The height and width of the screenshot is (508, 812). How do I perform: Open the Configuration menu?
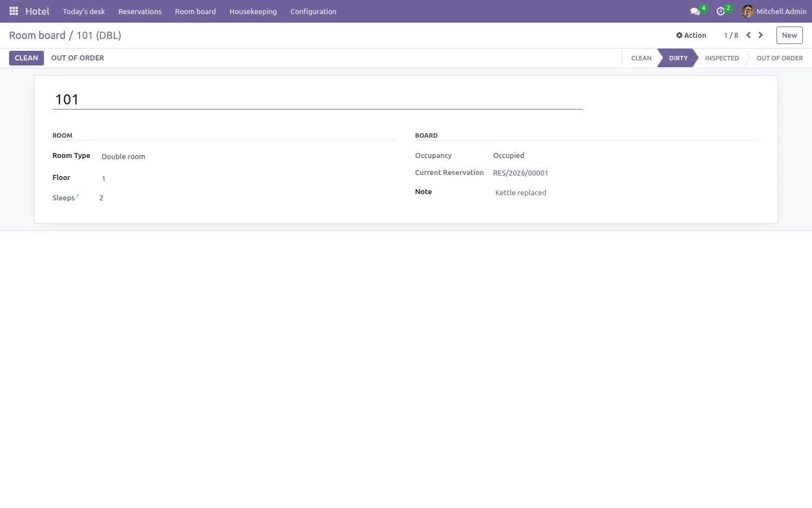[314, 11]
